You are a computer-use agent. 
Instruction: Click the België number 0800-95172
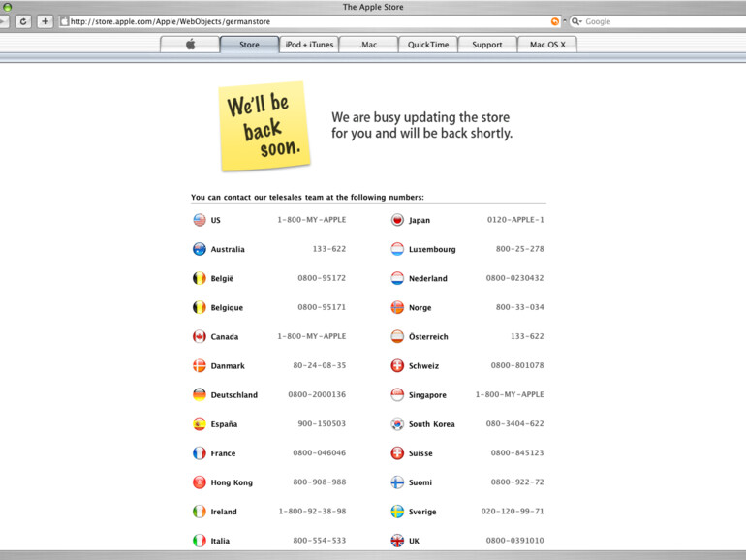(322, 278)
